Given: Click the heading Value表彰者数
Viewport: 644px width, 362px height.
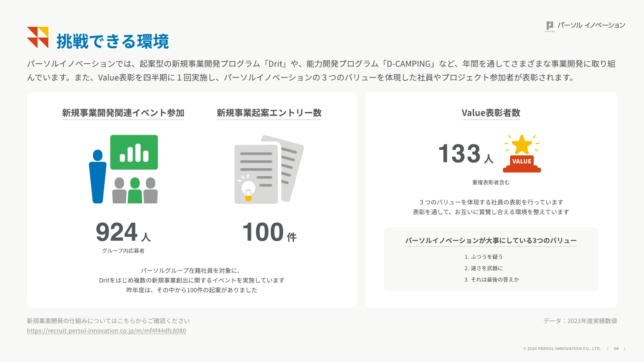Looking at the screenshot, I should tap(491, 113).
